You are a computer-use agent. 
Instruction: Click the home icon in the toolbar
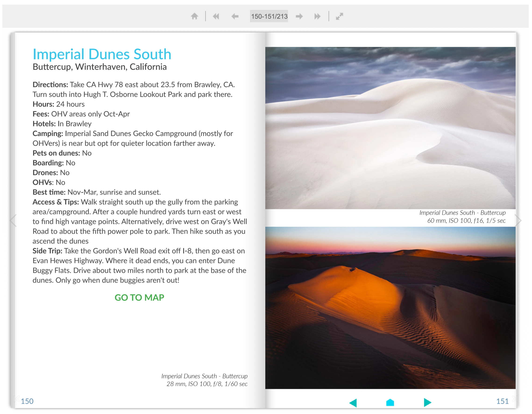tap(194, 16)
